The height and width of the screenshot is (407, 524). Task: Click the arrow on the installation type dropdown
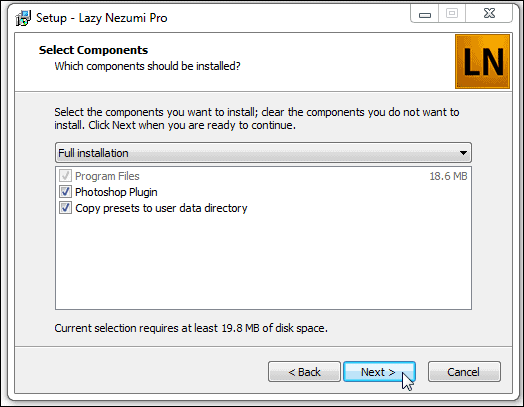click(463, 153)
